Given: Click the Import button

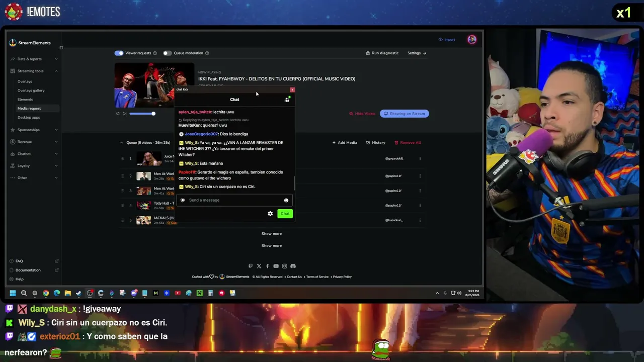Looking at the screenshot, I should (447, 40).
